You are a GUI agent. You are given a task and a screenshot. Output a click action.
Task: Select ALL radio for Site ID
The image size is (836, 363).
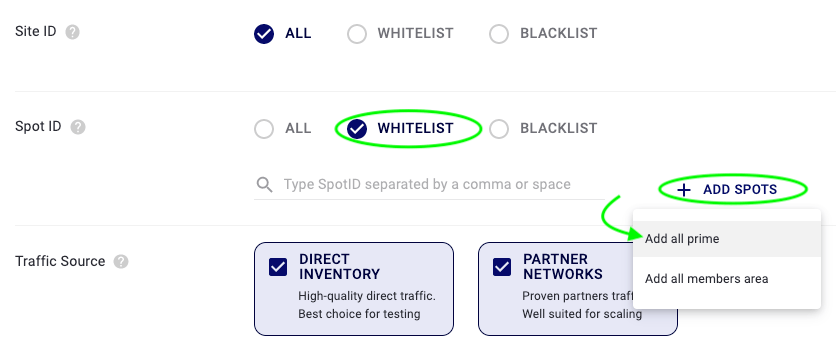tap(264, 34)
